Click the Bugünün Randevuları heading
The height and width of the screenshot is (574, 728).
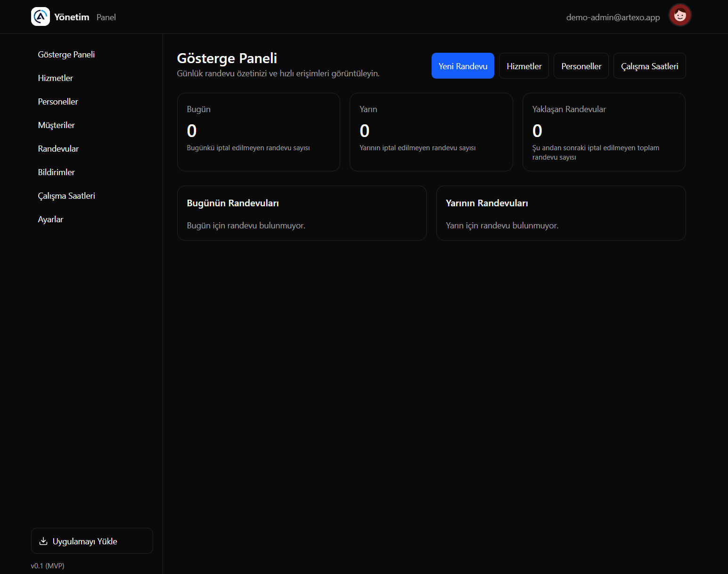click(x=233, y=203)
